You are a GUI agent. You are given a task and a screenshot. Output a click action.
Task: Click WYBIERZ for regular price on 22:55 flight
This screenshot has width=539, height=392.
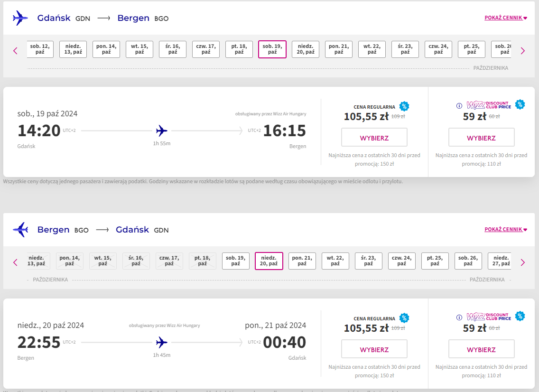[374, 349]
